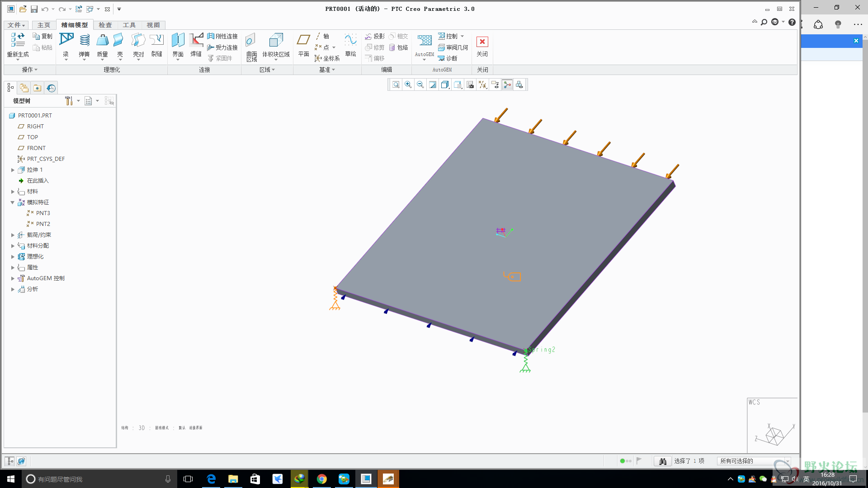The height and width of the screenshot is (488, 868).
Task: Expand the 载荷/约束 tree node
Action: coord(13,235)
